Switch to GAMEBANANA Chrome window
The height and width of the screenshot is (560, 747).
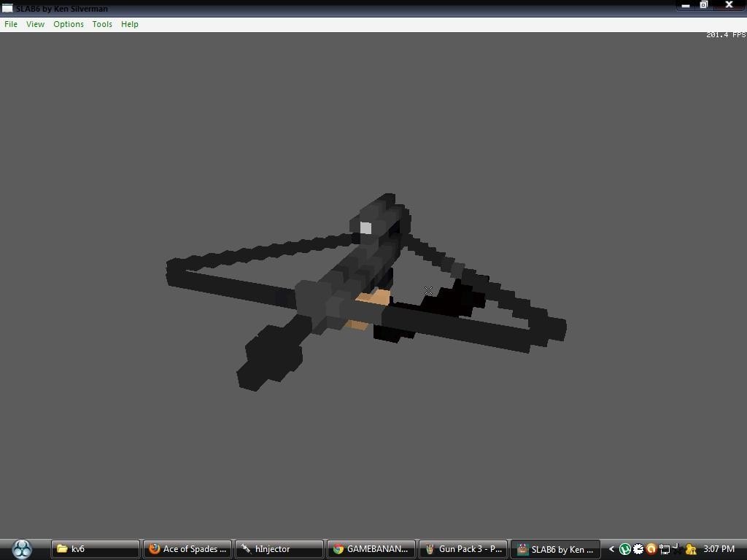point(371,549)
